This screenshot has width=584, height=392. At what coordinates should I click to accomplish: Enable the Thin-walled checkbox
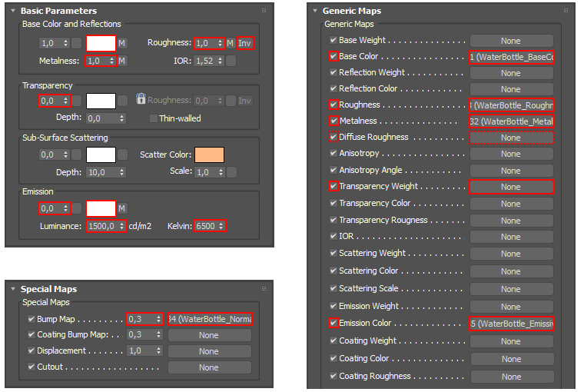point(154,118)
